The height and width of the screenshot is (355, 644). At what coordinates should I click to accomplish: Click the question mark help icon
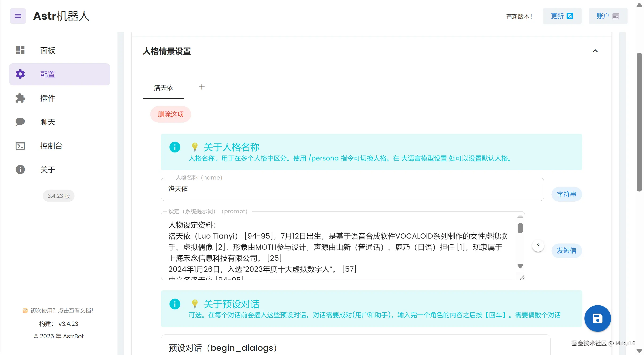[x=538, y=246]
